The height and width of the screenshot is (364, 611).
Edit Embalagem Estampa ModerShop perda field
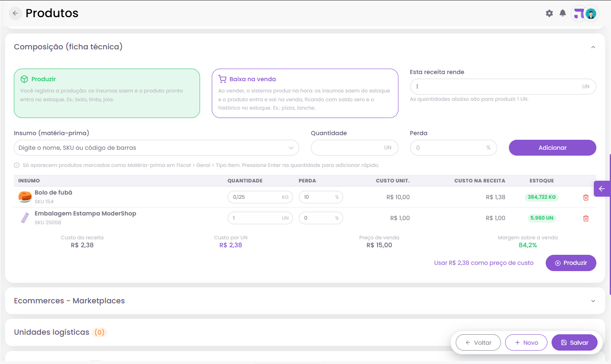click(321, 218)
